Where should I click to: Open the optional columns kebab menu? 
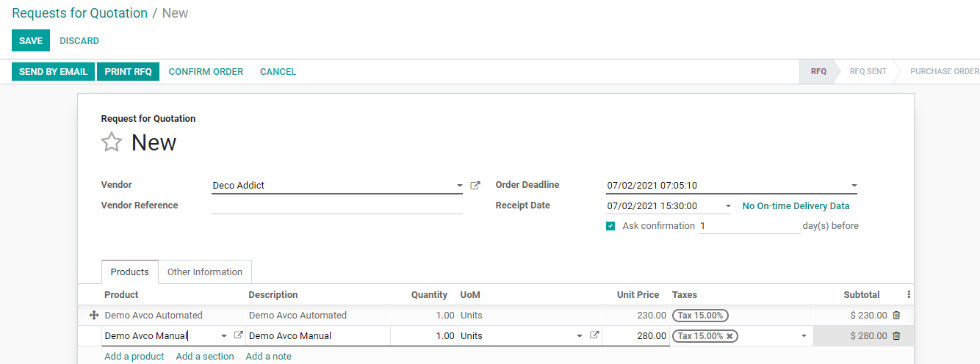[909, 294]
